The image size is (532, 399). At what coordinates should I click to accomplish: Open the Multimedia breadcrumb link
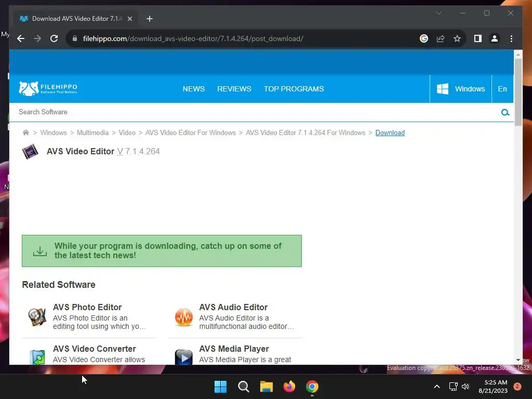pos(92,132)
